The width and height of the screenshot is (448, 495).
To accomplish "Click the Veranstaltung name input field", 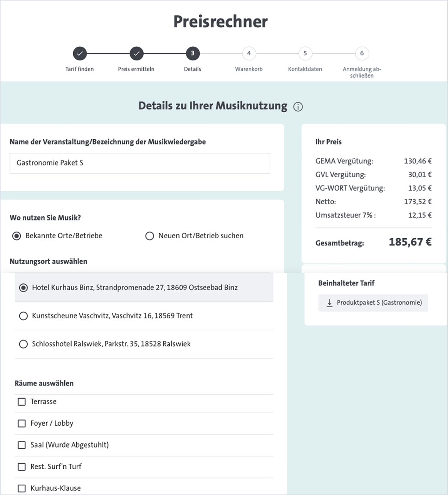I will (x=140, y=163).
